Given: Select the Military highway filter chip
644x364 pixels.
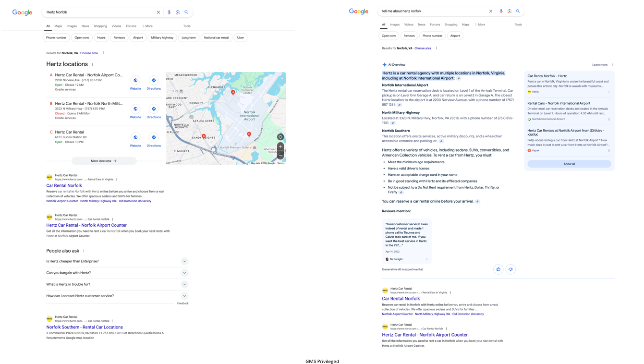Looking at the screenshot, I should pos(162,37).
